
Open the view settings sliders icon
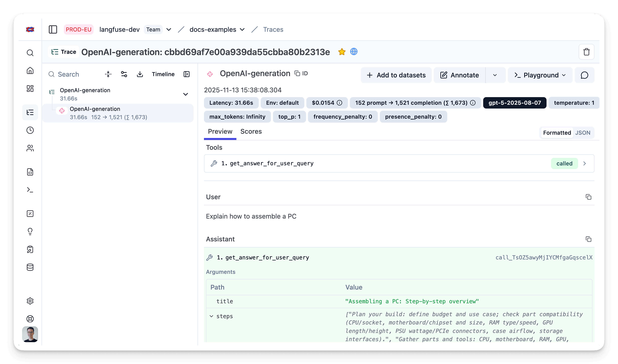click(x=124, y=74)
